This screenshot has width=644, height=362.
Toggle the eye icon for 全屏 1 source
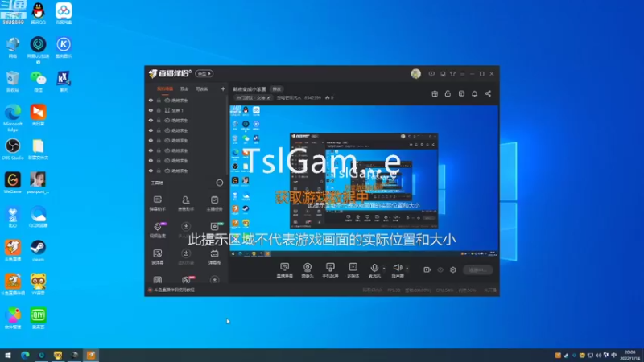coord(151,110)
